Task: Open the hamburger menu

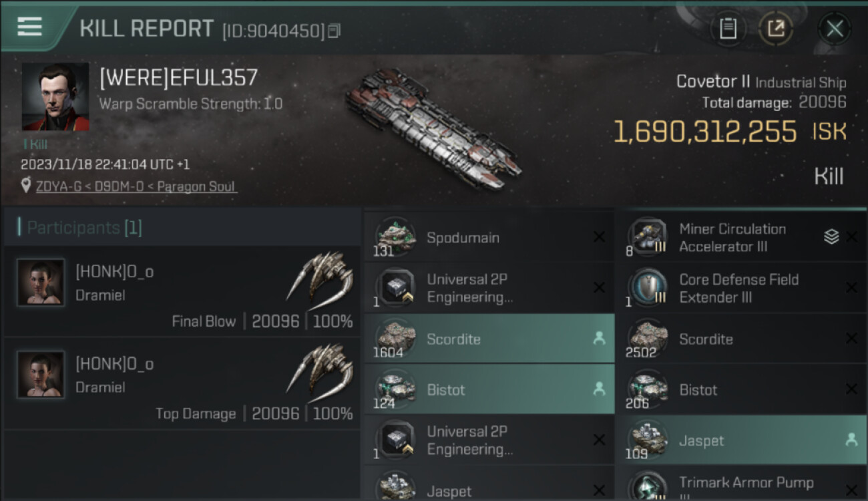Action: click(x=30, y=27)
